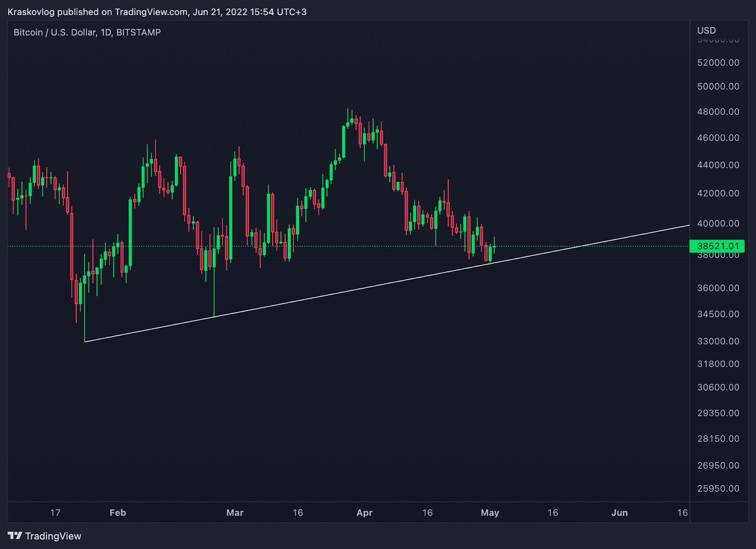
Task: Click the 36000.00 price axis label
Action: coord(718,288)
